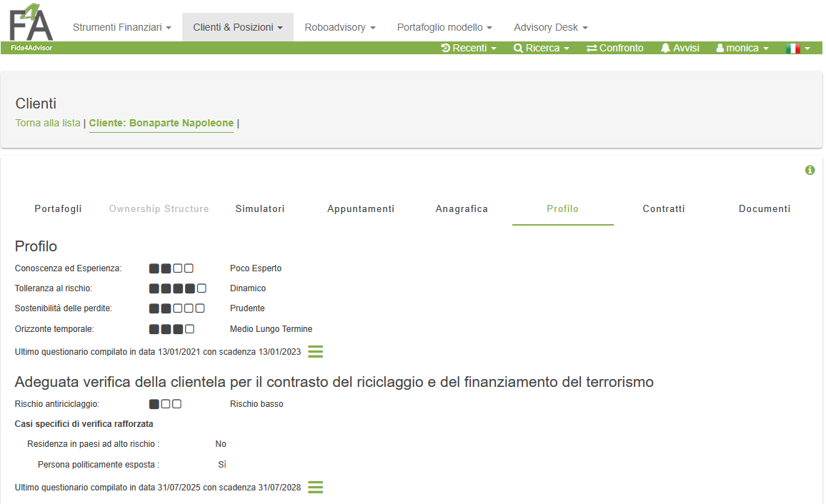
Task: Open the profile questionnaire hamburger menu icon
Action: point(316,351)
